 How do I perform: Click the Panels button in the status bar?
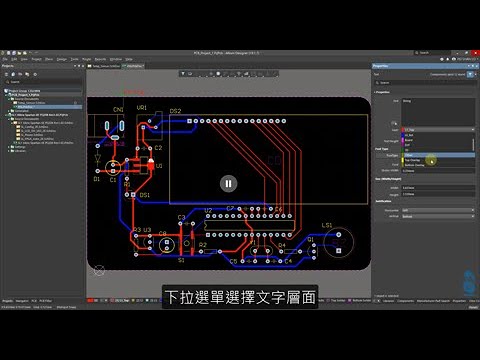[473, 307]
